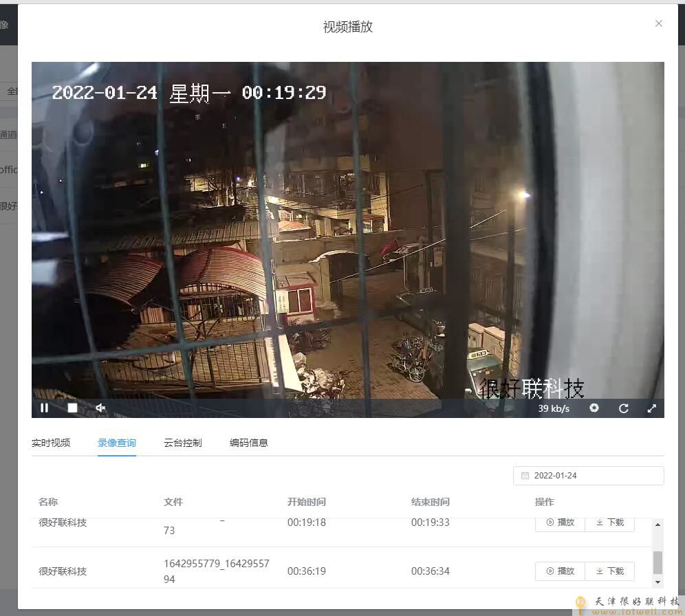This screenshot has width=685, height=616.
Task: Click the 文件 column header
Action: [173, 502]
